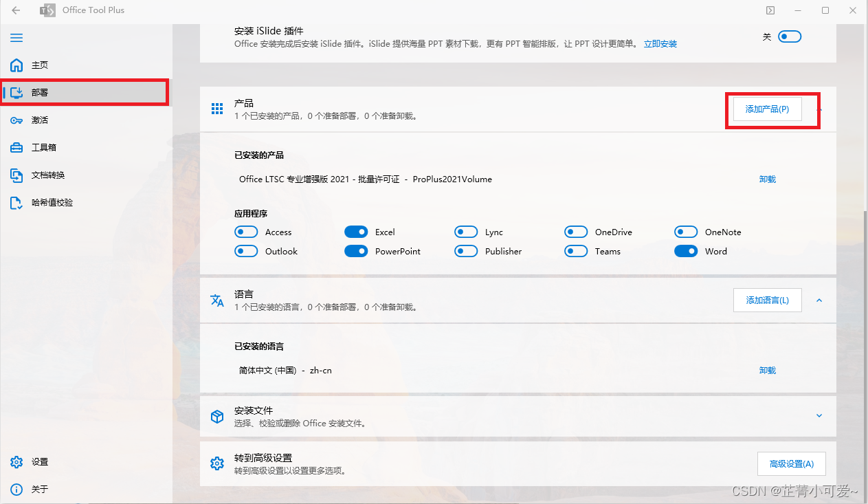Click the translate icon of 语言 section
The width and height of the screenshot is (868, 504).
217,300
